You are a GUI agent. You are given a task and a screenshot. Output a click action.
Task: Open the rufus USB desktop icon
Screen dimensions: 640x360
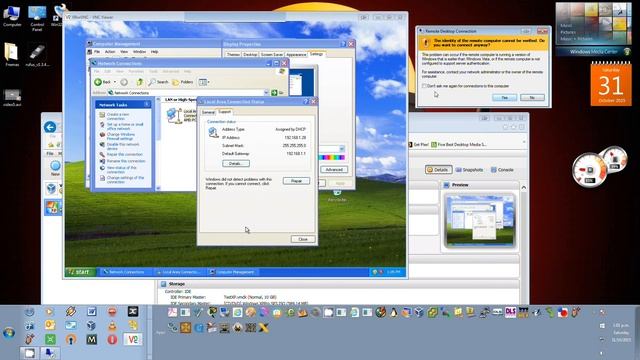click(37, 55)
